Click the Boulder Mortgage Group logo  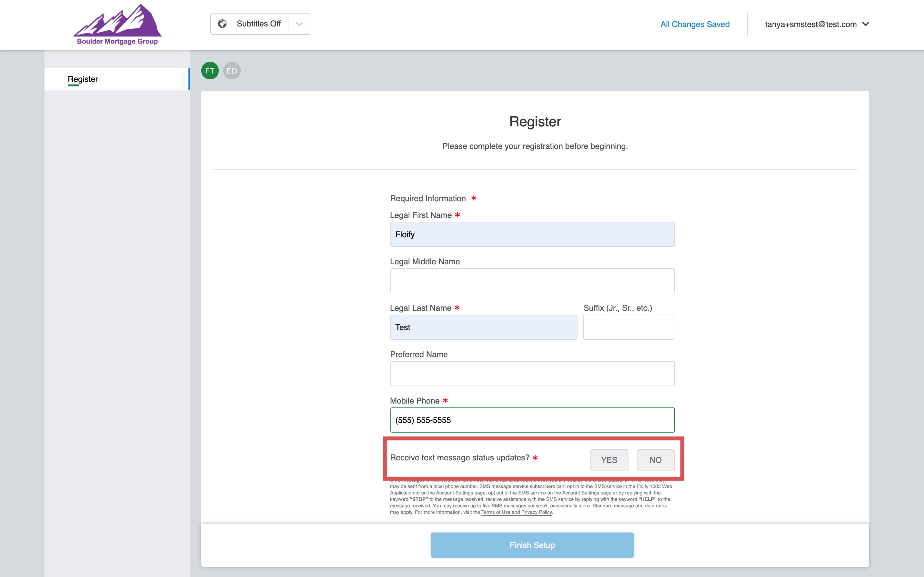point(117,25)
